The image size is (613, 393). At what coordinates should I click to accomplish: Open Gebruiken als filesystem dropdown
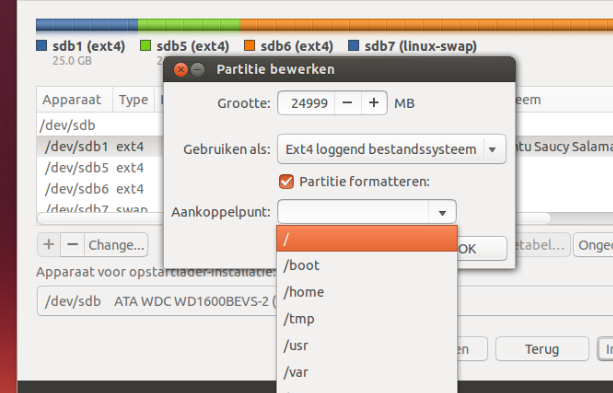392,149
